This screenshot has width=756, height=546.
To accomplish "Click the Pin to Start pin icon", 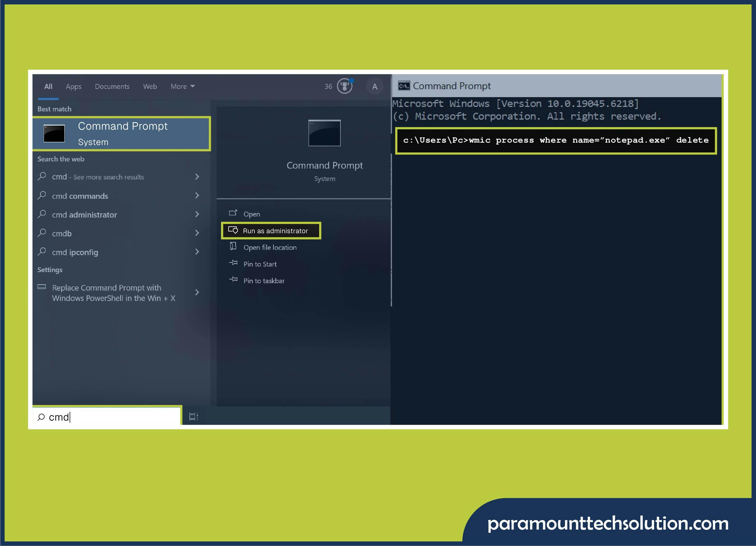I will 233,263.
